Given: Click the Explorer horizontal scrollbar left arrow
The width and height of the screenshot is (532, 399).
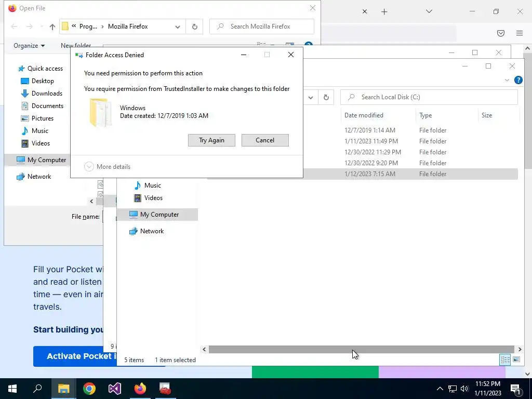Looking at the screenshot, I should [204, 350].
